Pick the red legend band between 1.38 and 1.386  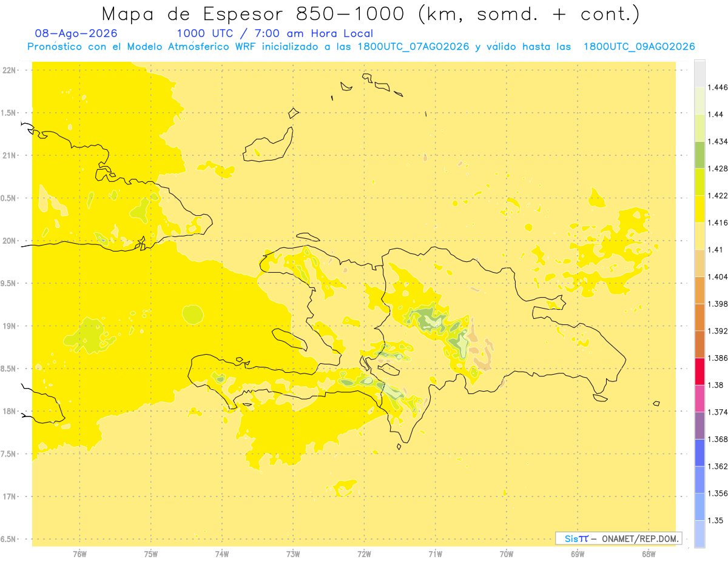click(x=699, y=371)
